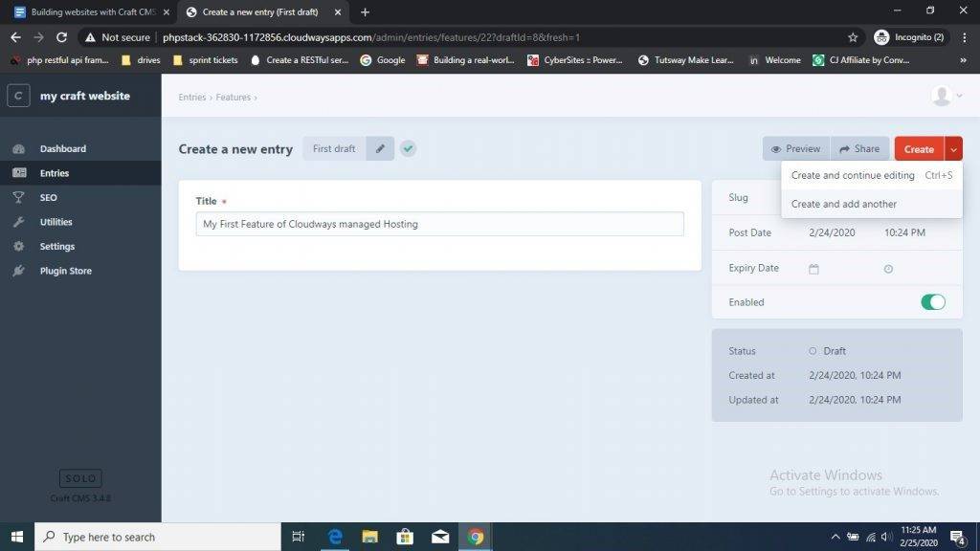Click the site logo icon in sidebar

18,96
